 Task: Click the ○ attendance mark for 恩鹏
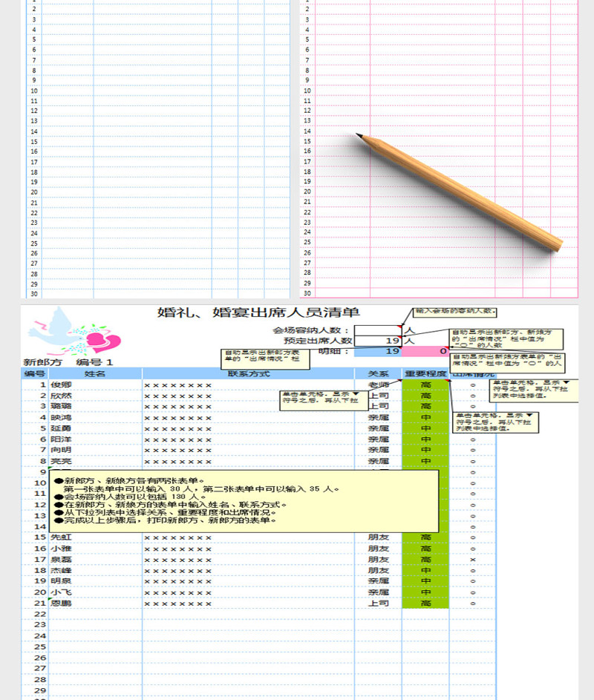point(473,603)
